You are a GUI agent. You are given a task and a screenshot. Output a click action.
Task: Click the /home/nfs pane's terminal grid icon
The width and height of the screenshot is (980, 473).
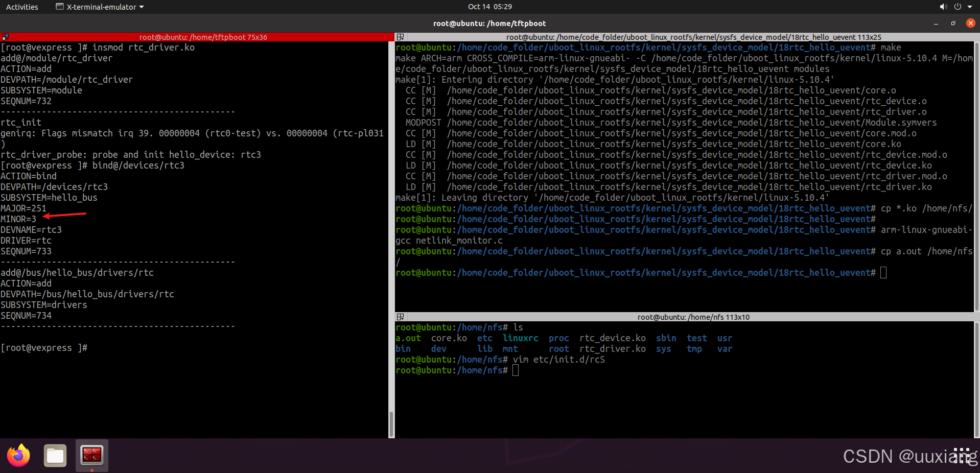(401, 317)
